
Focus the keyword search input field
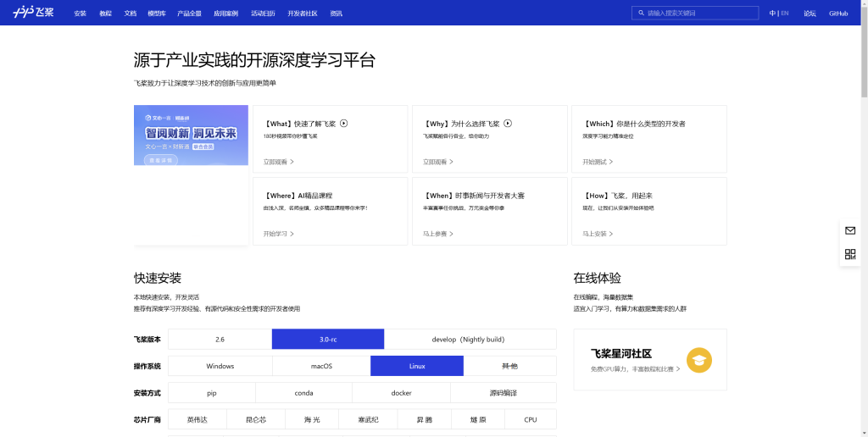[695, 13]
